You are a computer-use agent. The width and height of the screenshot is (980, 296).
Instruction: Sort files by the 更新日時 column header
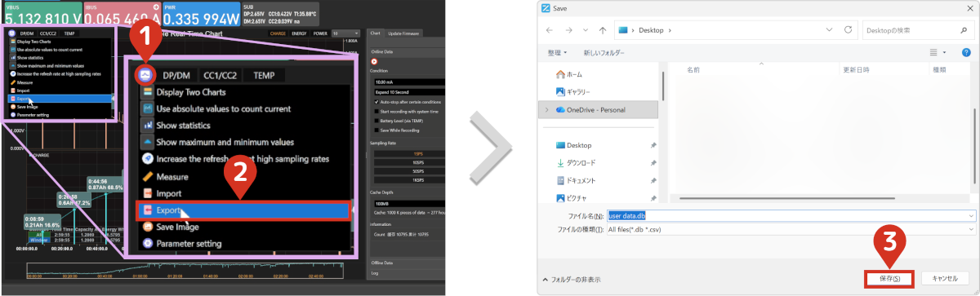tap(856, 69)
